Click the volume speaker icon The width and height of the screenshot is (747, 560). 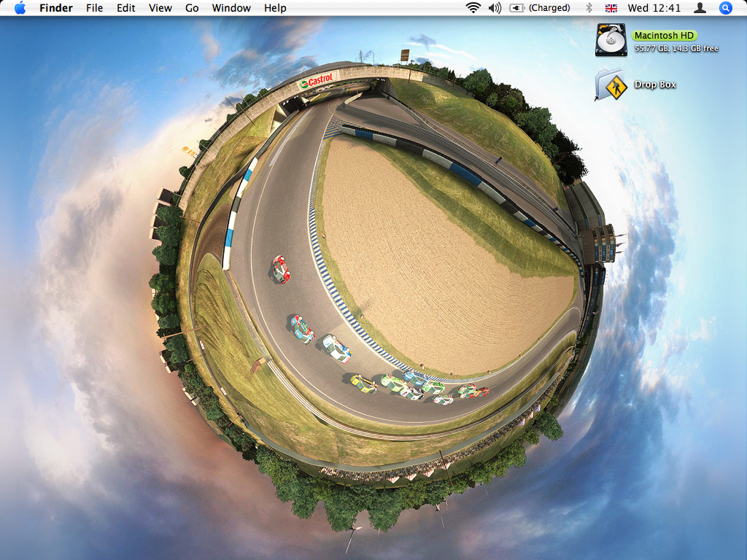495,7
